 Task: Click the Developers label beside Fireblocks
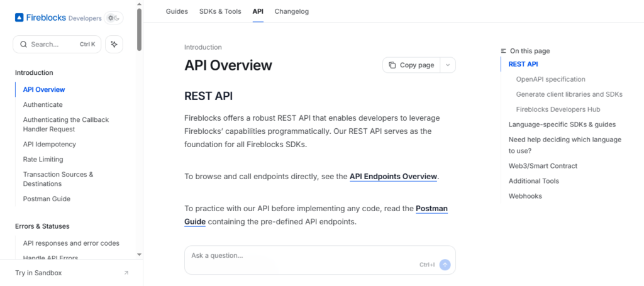[x=85, y=18]
